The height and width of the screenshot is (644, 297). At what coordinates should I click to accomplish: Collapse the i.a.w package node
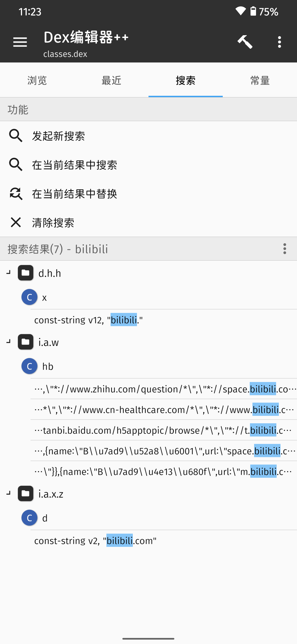(9, 342)
